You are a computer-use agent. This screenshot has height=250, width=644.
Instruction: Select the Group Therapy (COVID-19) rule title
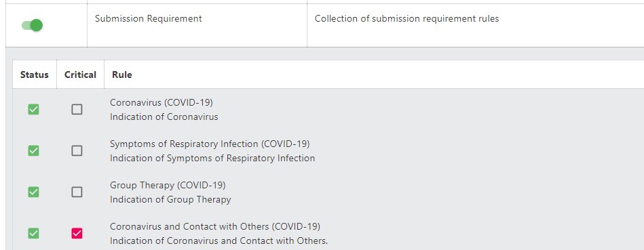click(x=168, y=185)
